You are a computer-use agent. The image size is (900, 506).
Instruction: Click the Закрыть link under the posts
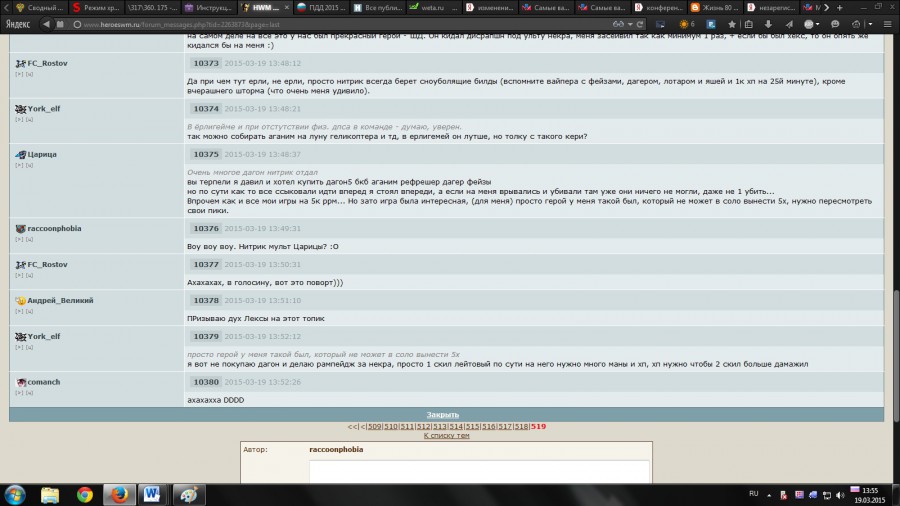point(443,414)
